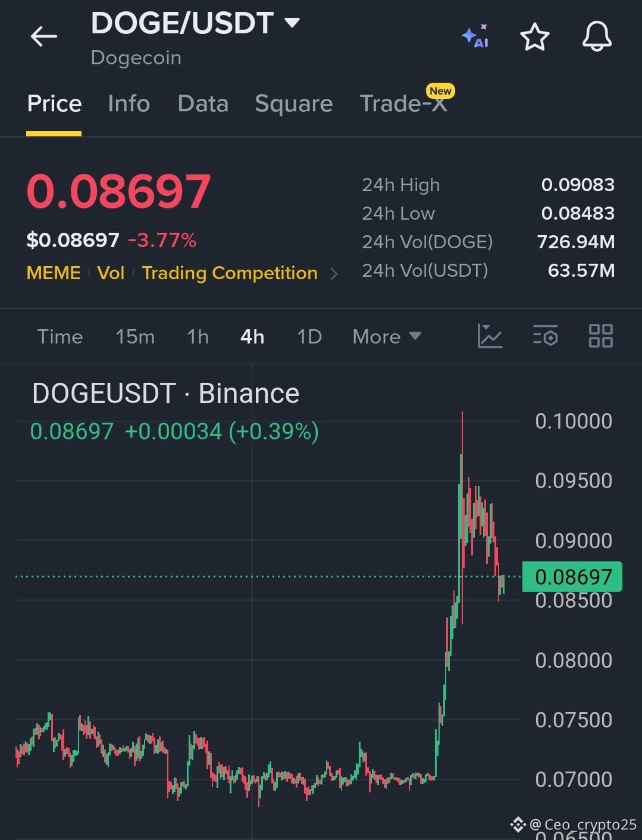Open the Trading Competition link
642x840 pixels.
(230, 273)
